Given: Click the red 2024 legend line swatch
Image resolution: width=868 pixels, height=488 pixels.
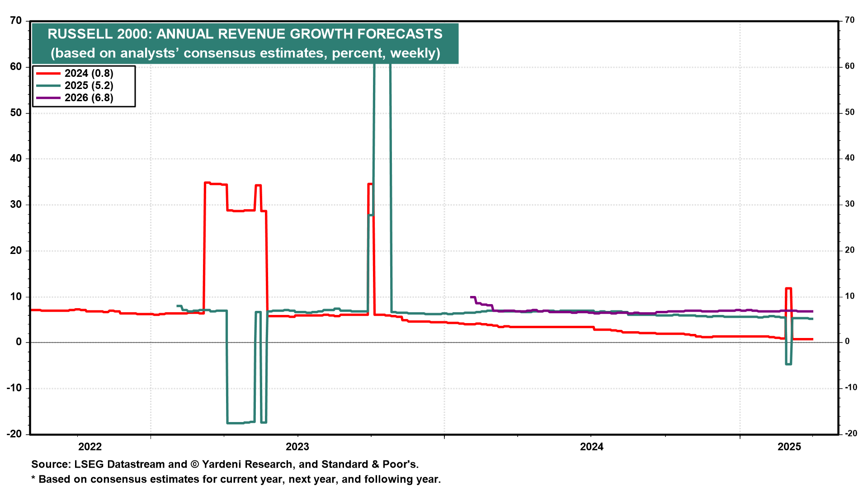Looking at the screenshot, I should tap(48, 73).
